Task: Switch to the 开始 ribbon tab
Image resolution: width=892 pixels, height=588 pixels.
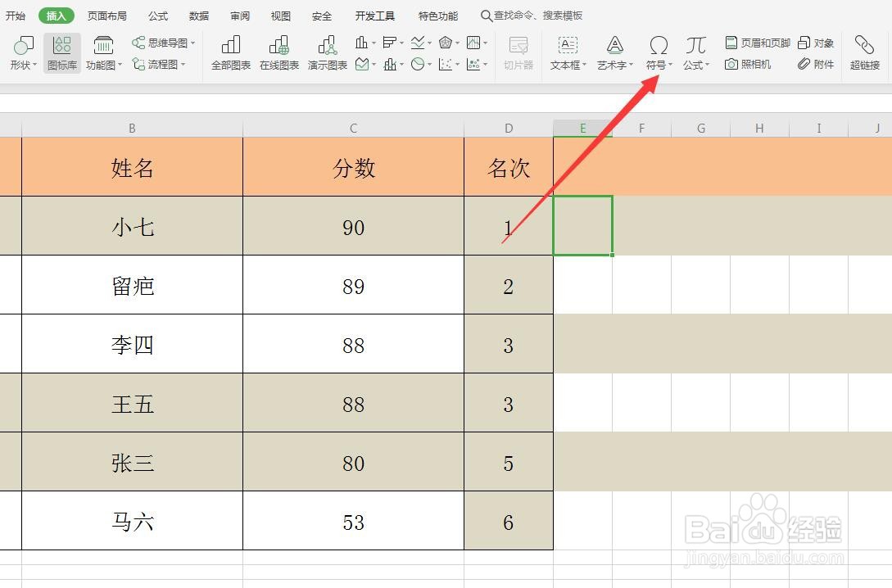Action: click(16, 15)
